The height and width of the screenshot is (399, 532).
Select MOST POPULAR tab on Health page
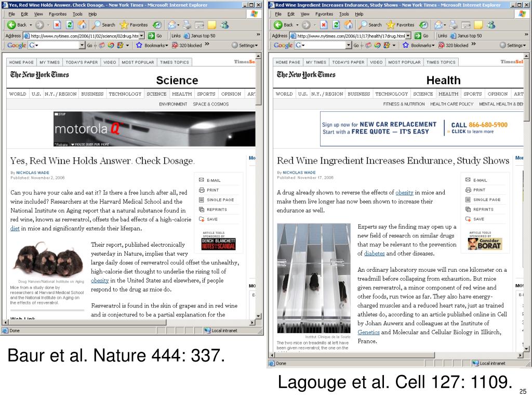[x=404, y=62]
